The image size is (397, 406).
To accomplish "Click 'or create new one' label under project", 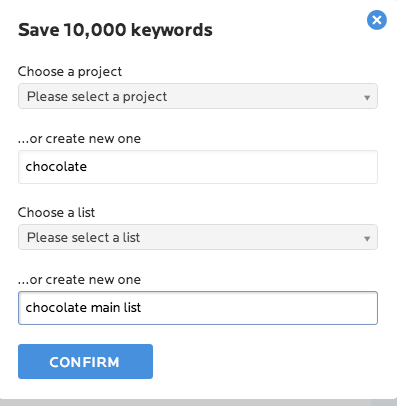I will coord(79,139).
